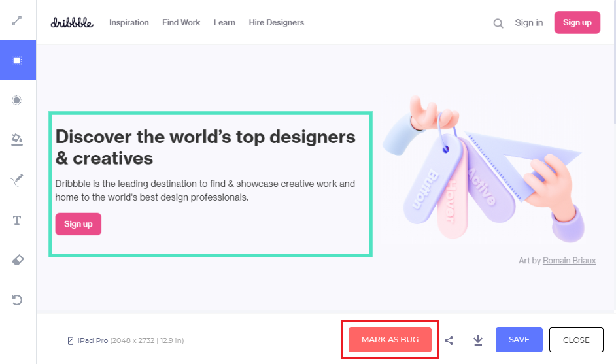Select the line drawing tool
Image resolution: width=616 pixels, height=364 pixels.
pyautogui.click(x=18, y=20)
